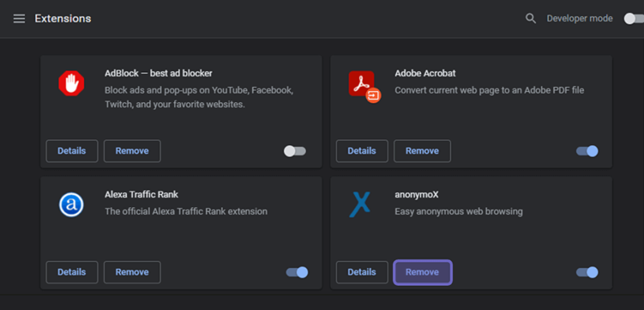This screenshot has height=310, width=644.
Task: Open Details for Adobe Acrobat
Action: (x=361, y=151)
